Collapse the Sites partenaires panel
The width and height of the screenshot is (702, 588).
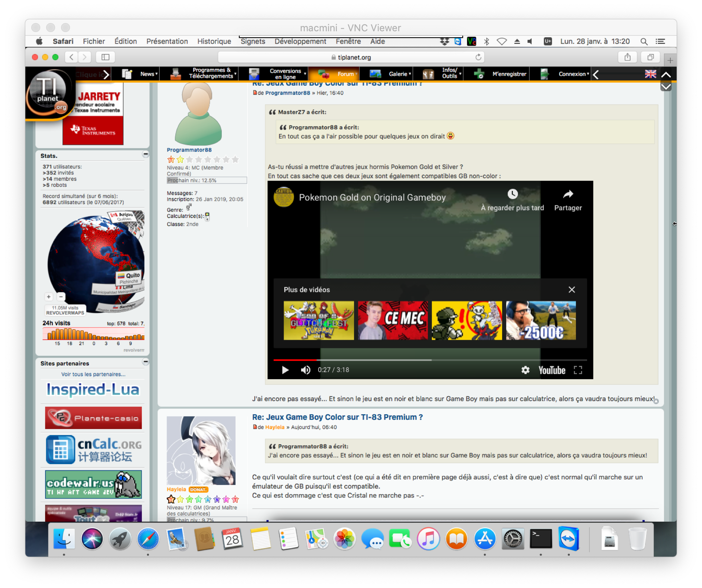coord(146,362)
